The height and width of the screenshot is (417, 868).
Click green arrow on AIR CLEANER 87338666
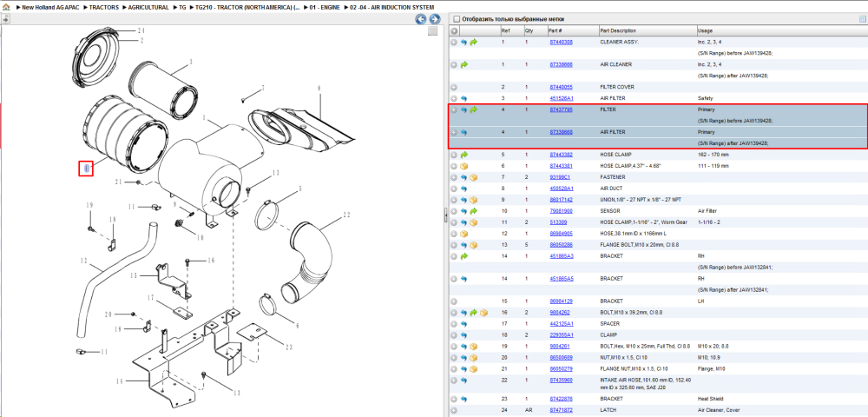tap(464, 65)
